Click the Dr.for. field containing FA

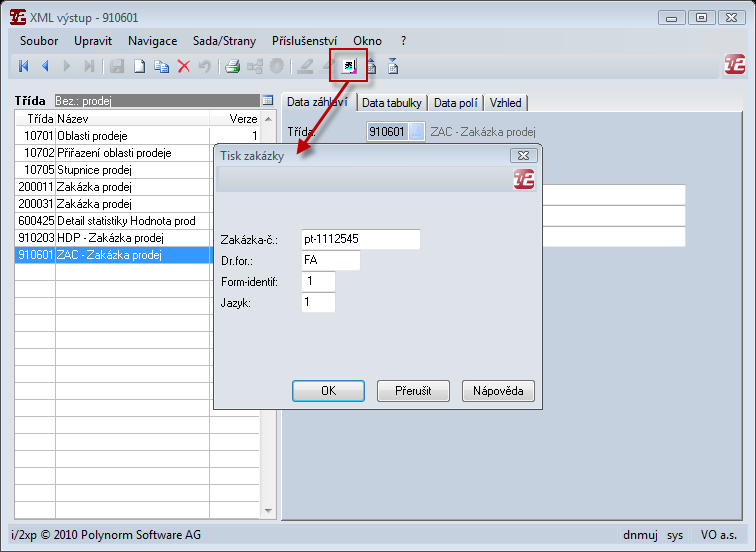click(331, 260)
